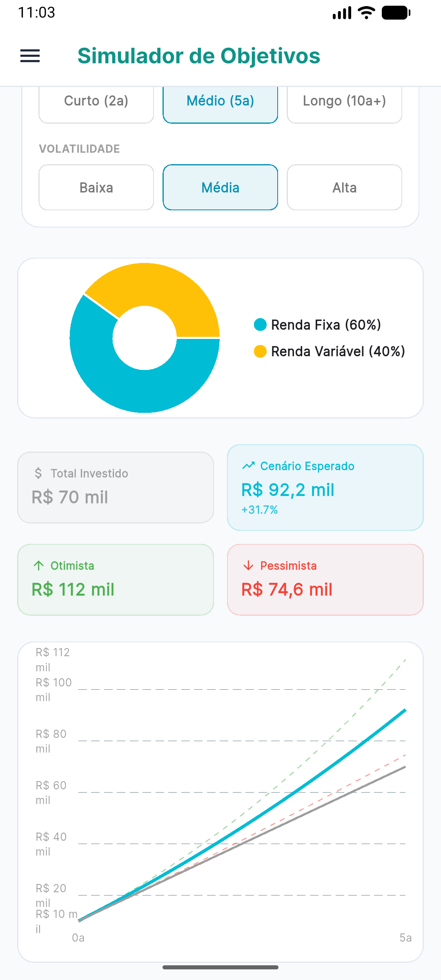Click the up arrow icon beside Otimista
The height and width of the screenshot is (980, 441).
[39, 566]
